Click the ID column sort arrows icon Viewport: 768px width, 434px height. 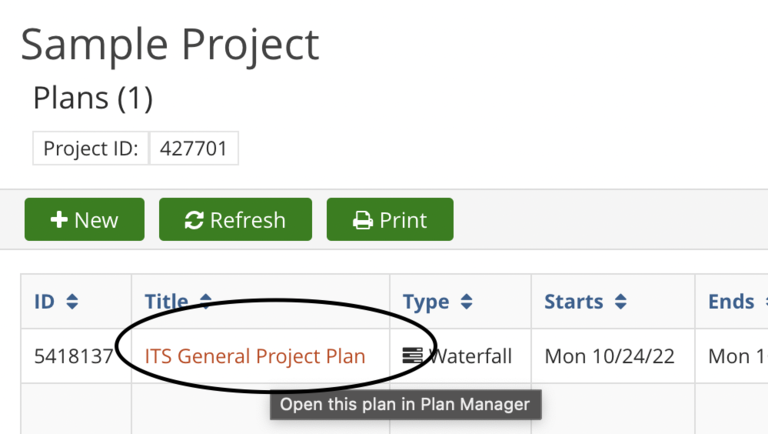[x=72, y=301]
